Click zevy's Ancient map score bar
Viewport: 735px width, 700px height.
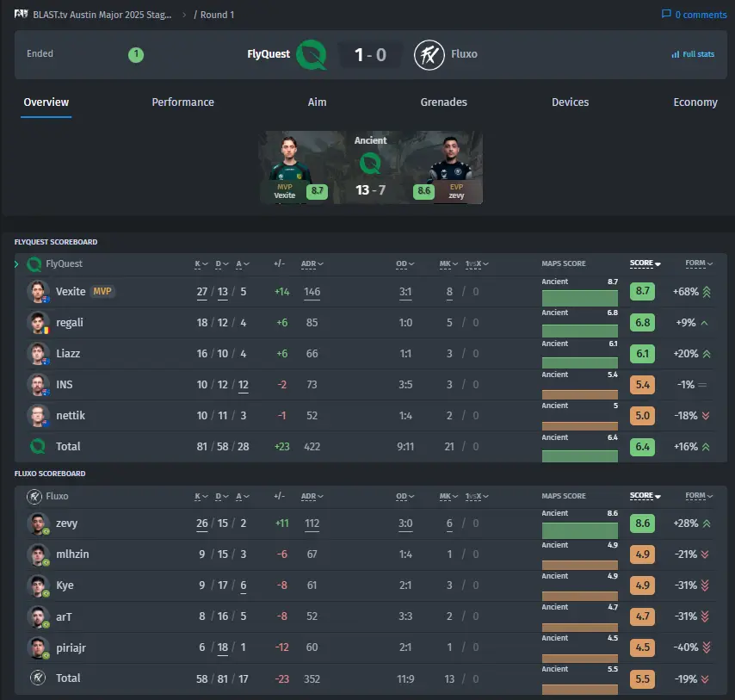[x=580, y=530]
